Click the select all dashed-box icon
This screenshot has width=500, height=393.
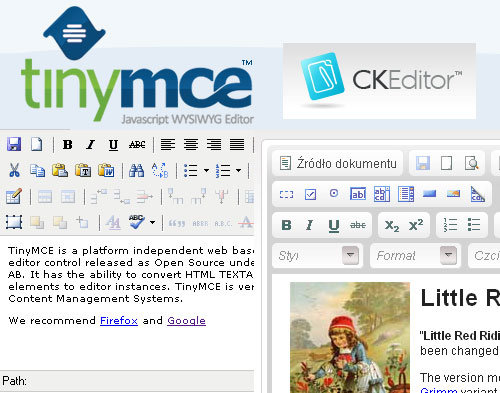[14, 222]
